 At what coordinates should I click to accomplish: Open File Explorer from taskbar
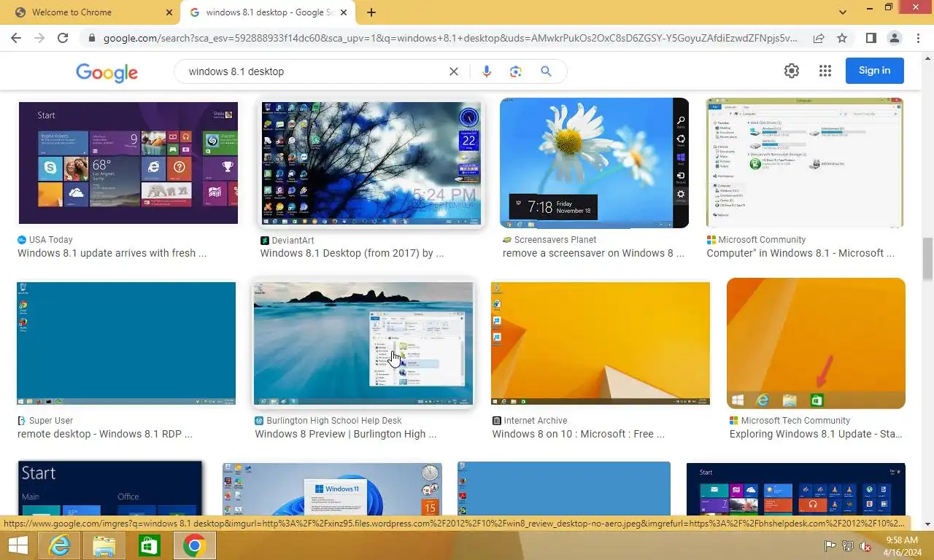104,545
